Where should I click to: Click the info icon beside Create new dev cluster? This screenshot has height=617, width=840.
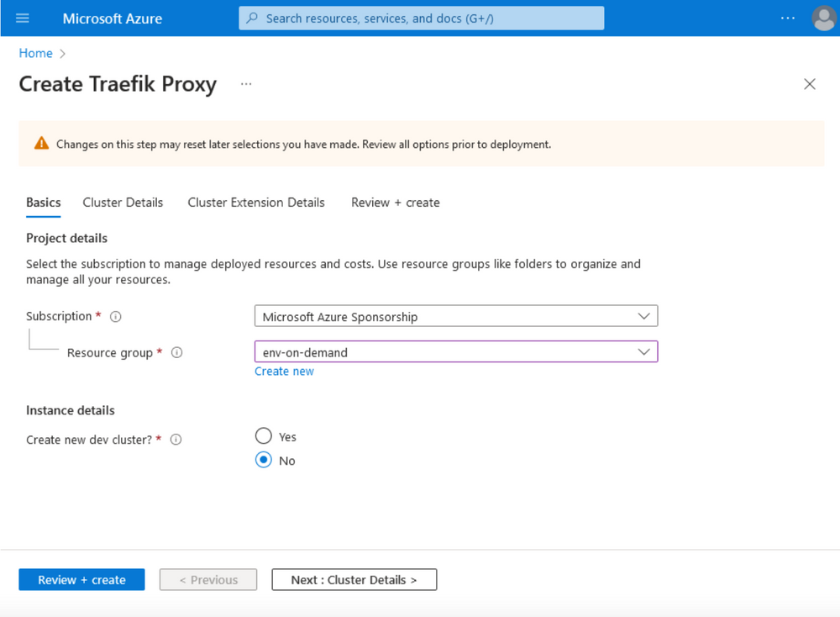coord(177,439)
